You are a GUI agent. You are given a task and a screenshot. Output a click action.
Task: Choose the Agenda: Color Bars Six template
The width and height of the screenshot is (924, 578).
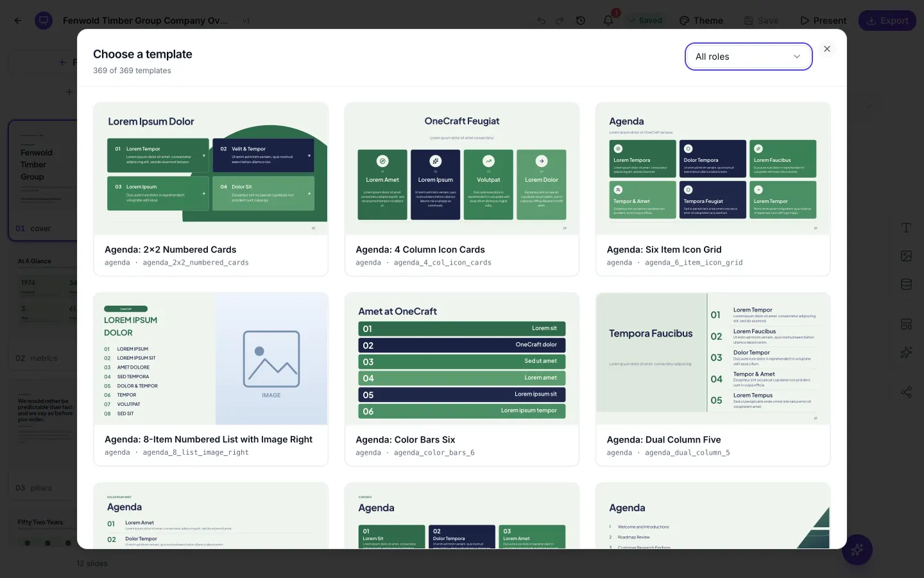[x=462, y=379]
